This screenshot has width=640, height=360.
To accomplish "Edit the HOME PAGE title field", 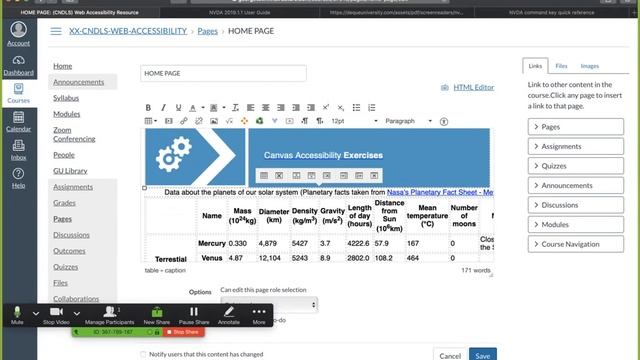I will pyautogui.click(x=223, y=73).
